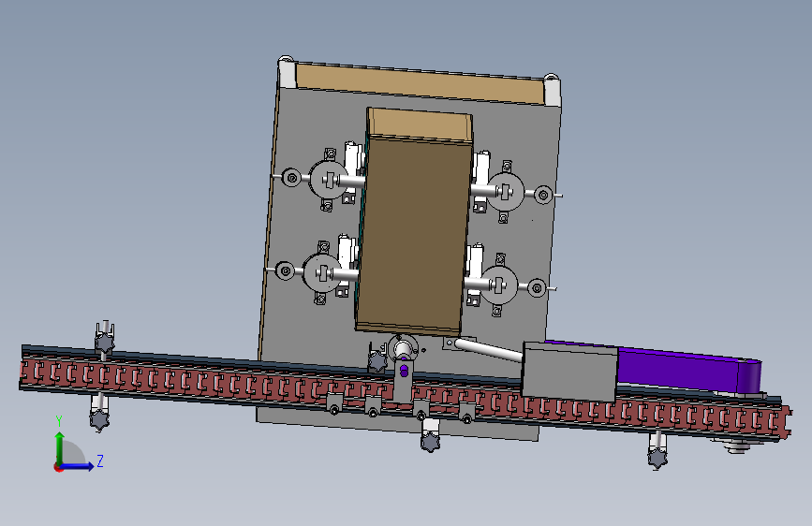Viewport: 812px width, 526px height.
Task: Click the blue Z axis of the triad
Action: coord(79,466)
